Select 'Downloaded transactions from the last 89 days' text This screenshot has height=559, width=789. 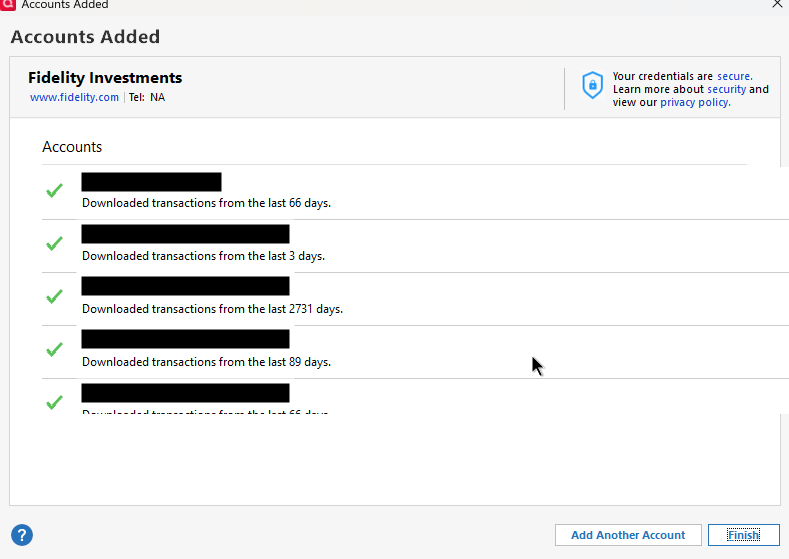click(x=206, y=362)
